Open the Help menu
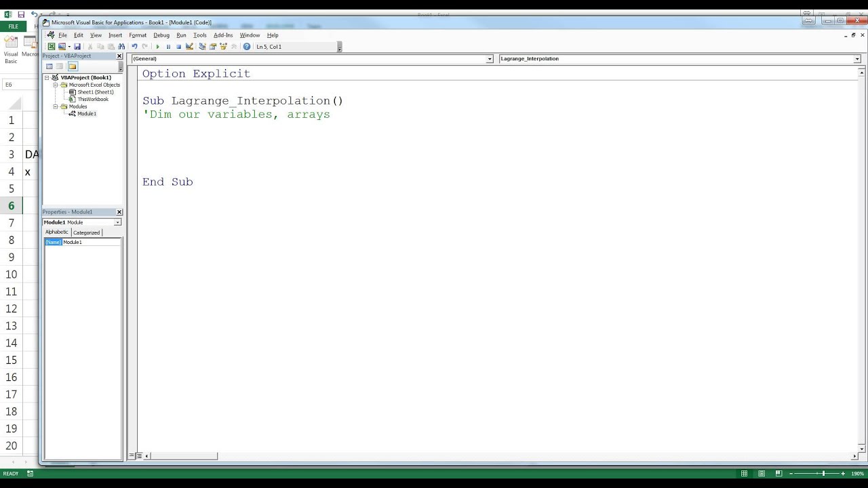The image size is (868, 488). point(273,35)
